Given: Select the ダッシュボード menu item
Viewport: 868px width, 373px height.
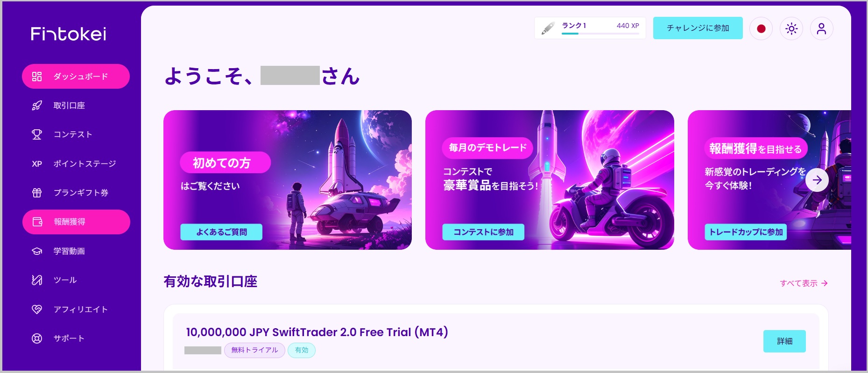Looking at the screenshot, I should tap(76, 76).
